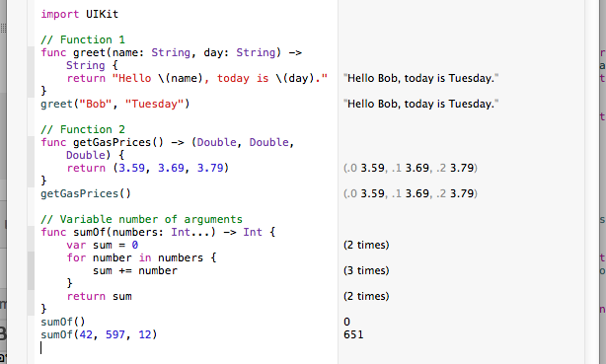Click the sumOf(numbers: Int...) declaration line
Image resolution: width=606 pixels, height=364 pixels.
pyautogui.click(x=158, y=232)
